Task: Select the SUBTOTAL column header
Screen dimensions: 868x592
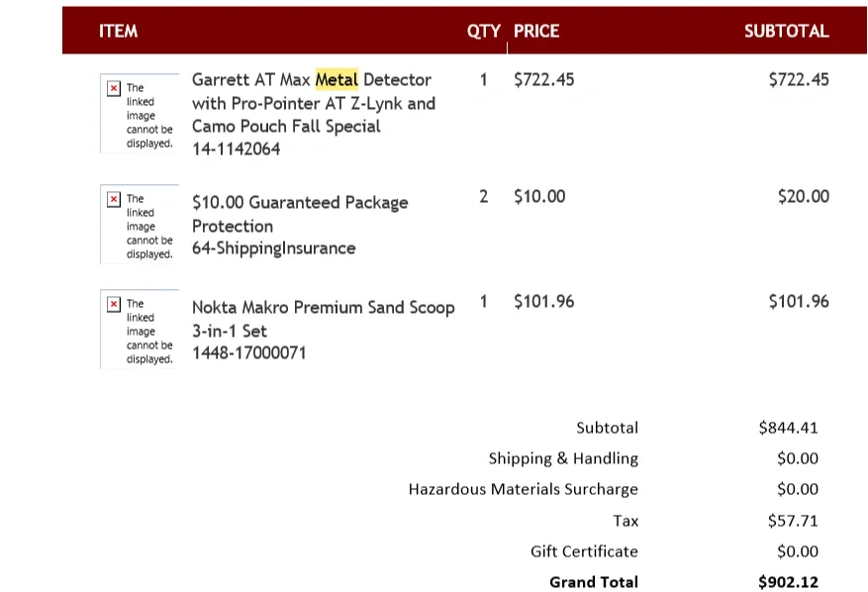Action: point(786,31)
